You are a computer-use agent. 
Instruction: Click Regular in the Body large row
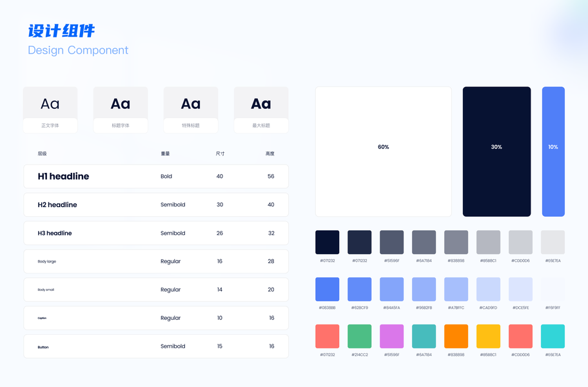pyautogui.click(x=171, y=261)
